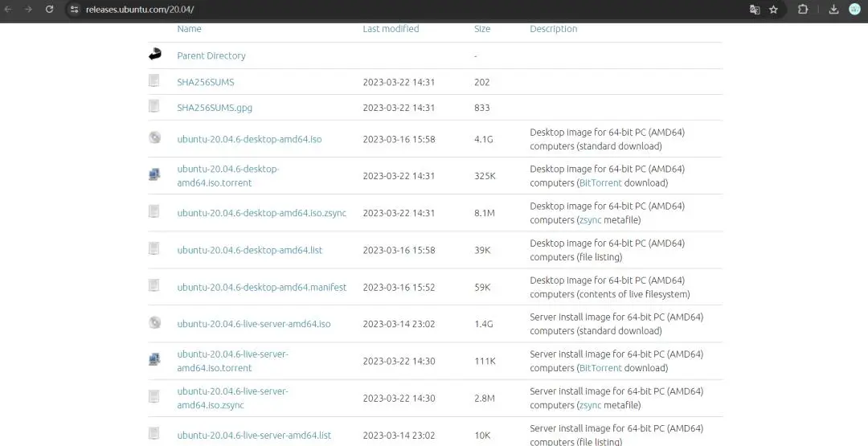
Task: Reload the page with the refresh icon
Action: [49, 10]
